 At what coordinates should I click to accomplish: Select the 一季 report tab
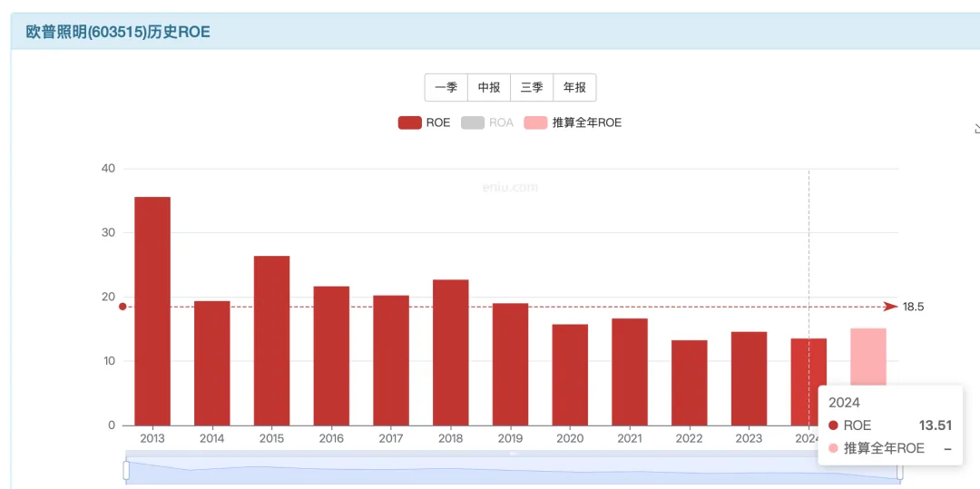(446, 87)
